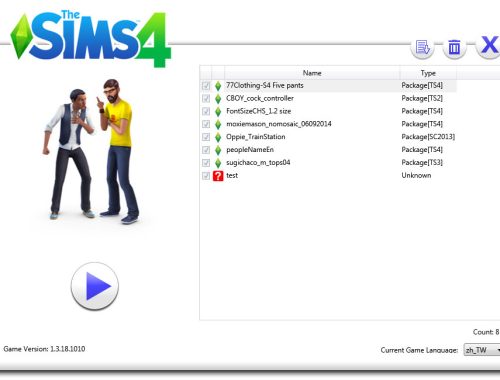The width and height of the screenshot is (500, 380).
Task: Click the Package[TS2] type cell
Action: (x=422, y=98)
